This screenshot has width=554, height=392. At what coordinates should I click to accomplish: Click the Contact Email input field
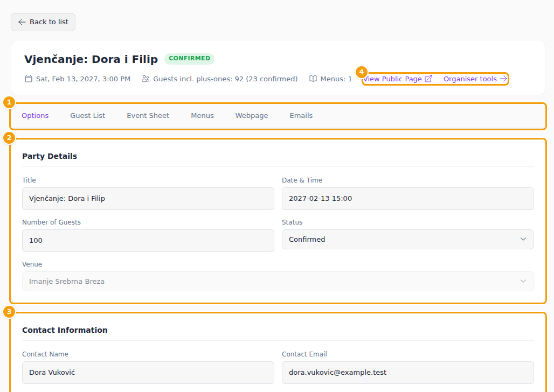coord(408,373)
